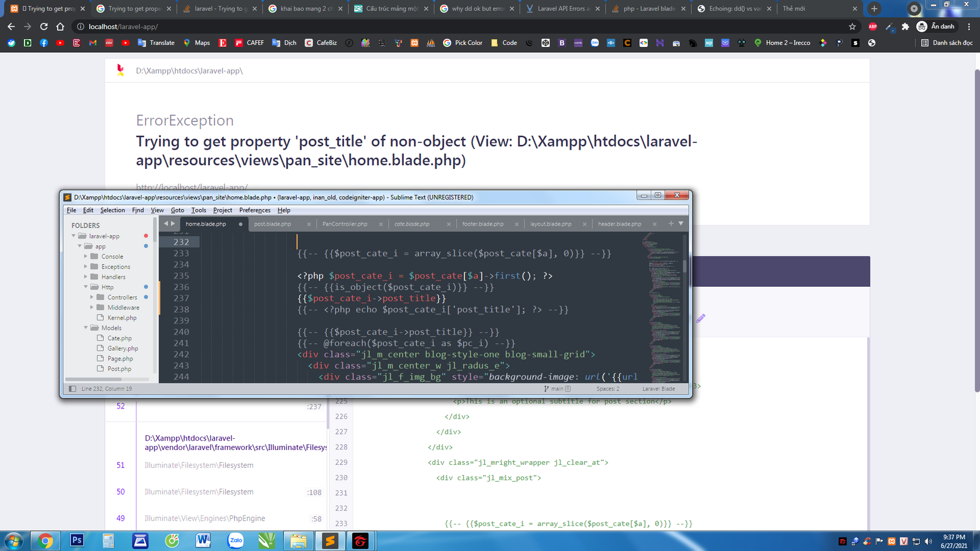Open the Sublime tab list dropdown arrow
The width and height of the screenshot is (980, 551).
tap(681, 224)
